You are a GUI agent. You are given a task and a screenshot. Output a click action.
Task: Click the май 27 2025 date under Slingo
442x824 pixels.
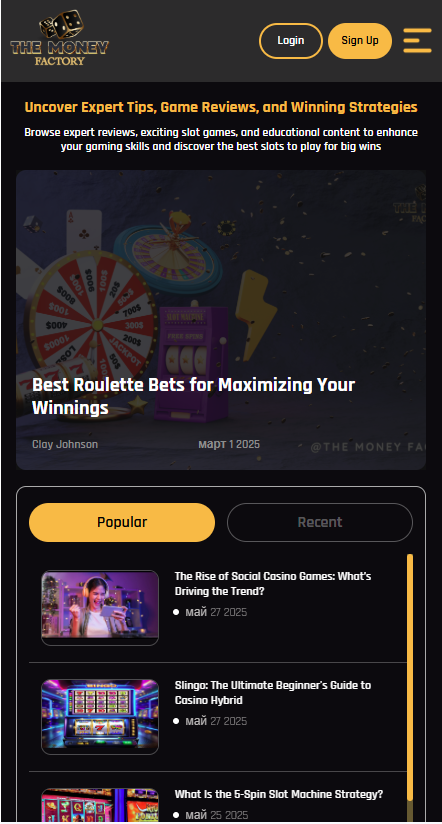coord(216,721)
